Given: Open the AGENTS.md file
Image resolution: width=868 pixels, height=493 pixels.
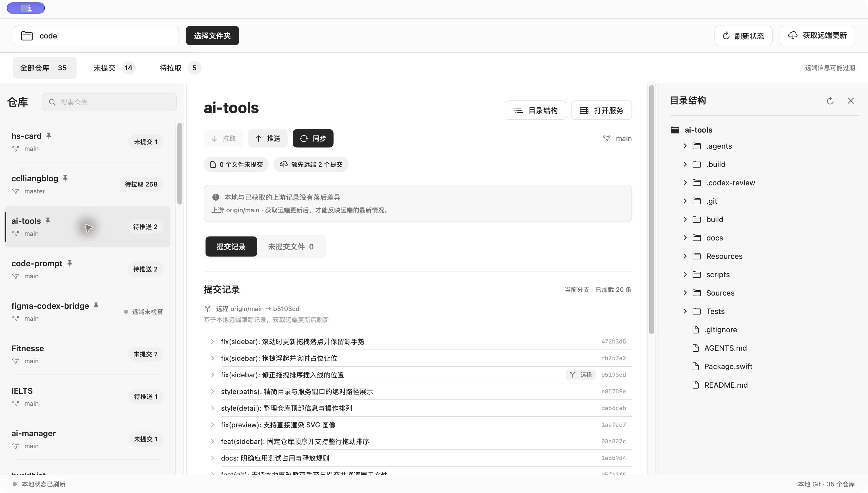Looking at the screenshot, I should point(719,348).
